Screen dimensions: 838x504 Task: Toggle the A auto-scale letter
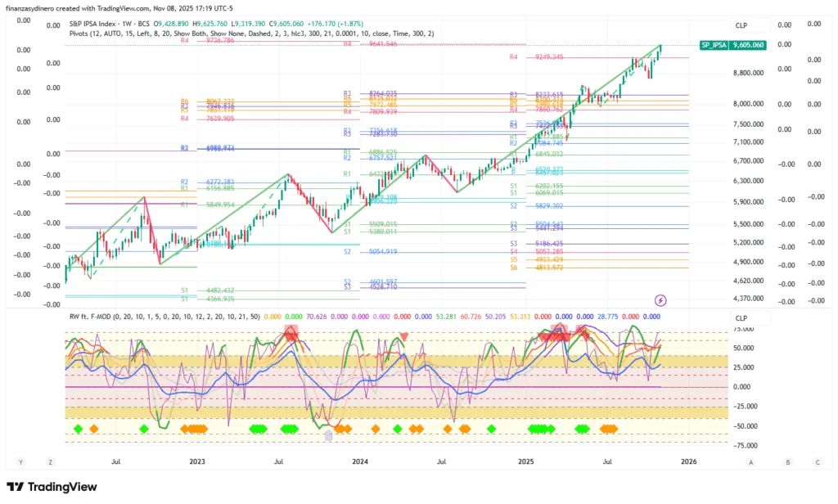pos(750,462)
